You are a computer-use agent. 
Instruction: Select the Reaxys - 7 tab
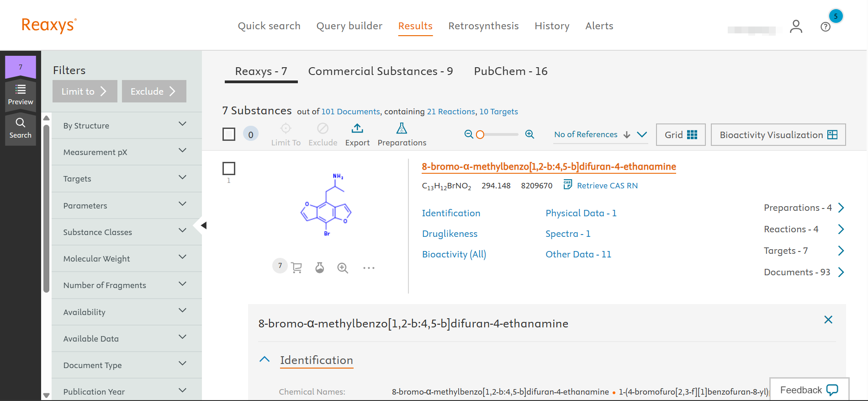261,71
